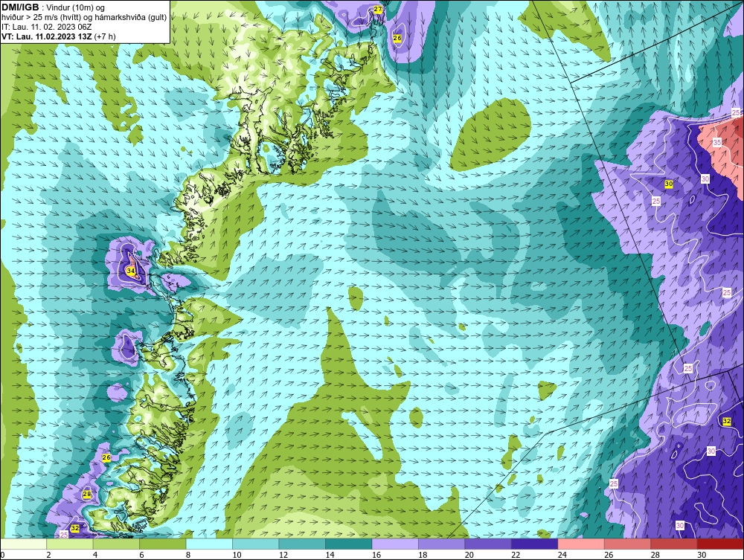Click the legend tick label 18
Image resolution: width=744 pixels, height=560 pixels.
pos(423,555)
